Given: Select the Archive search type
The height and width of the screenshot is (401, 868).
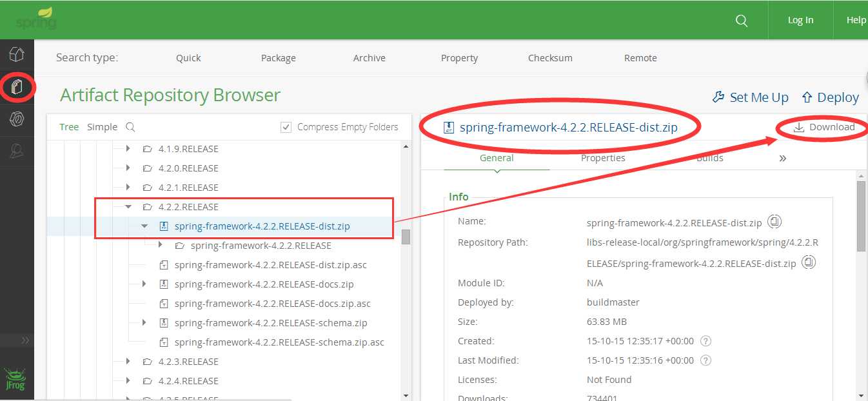Looking at the screenshot, I should [x=370, y=58].
